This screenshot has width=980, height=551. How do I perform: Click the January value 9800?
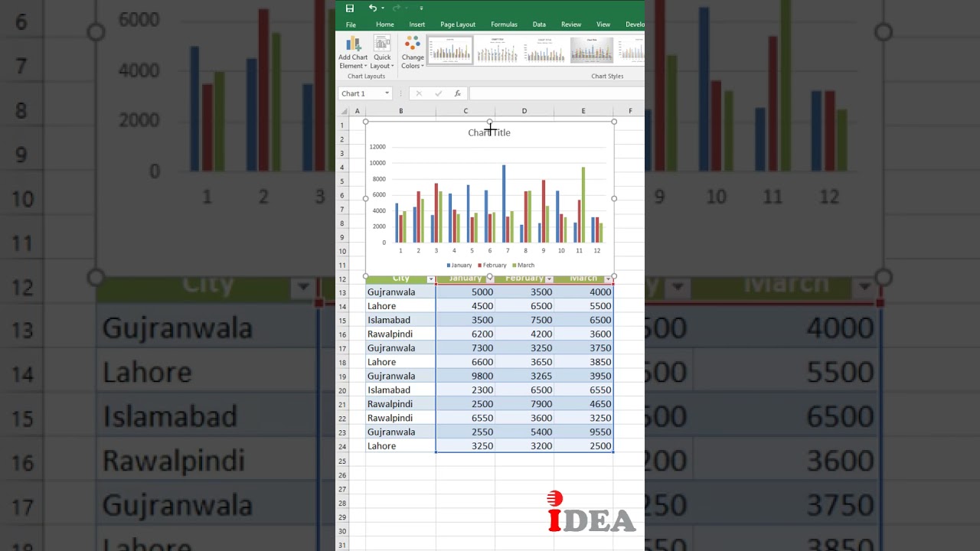click(x=482, y=376)
